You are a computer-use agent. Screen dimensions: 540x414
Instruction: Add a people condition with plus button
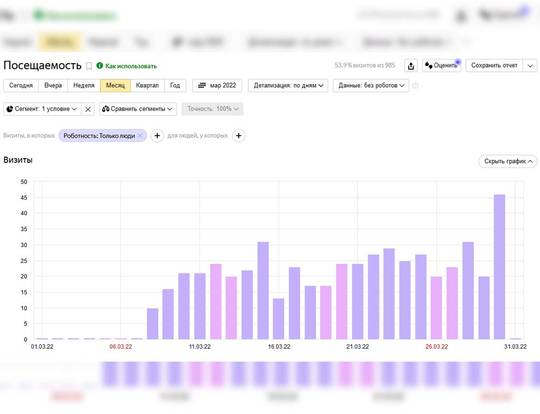239,136
